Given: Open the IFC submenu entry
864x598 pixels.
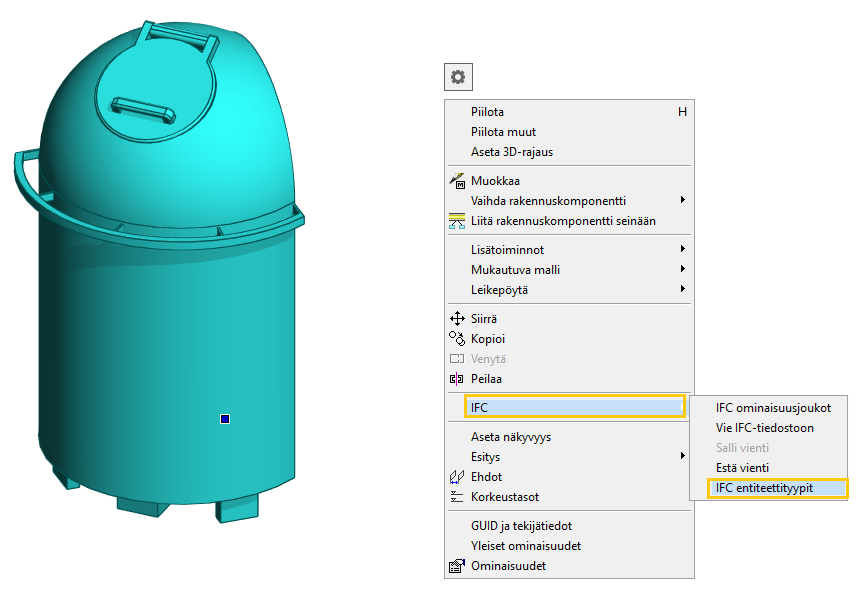Looking at the screenshot, I should (575, 407).
